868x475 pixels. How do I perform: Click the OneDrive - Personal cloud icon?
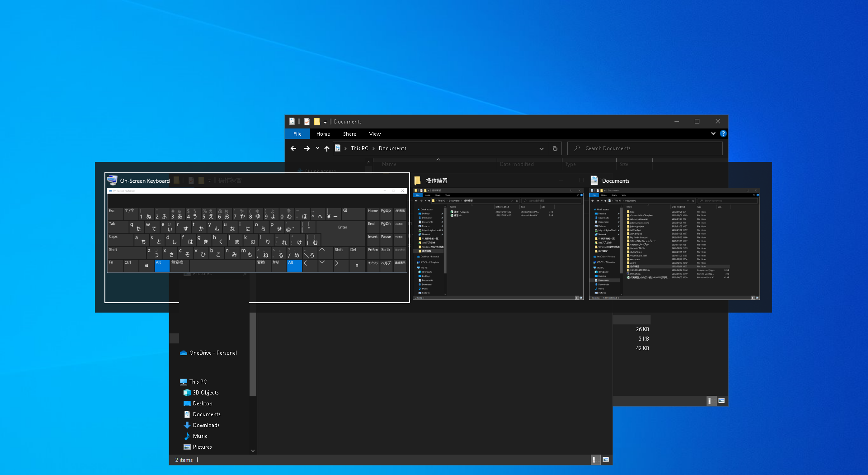click(x=183, y=352)
